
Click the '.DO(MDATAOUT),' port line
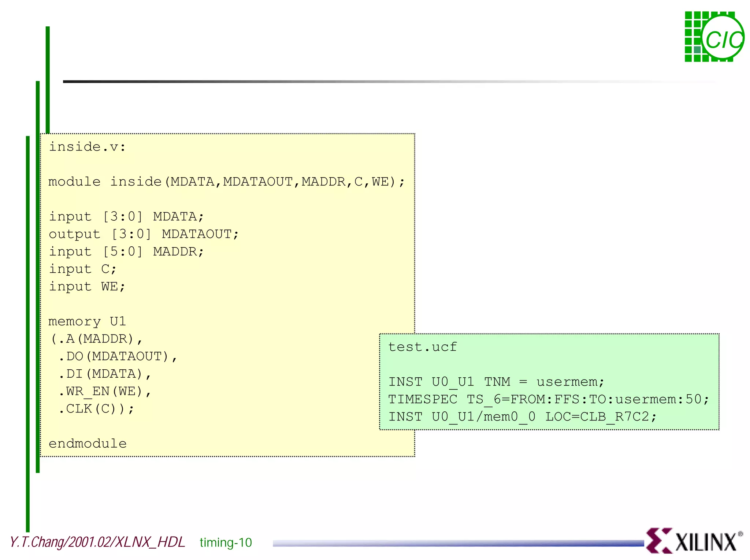coord(118,357)
